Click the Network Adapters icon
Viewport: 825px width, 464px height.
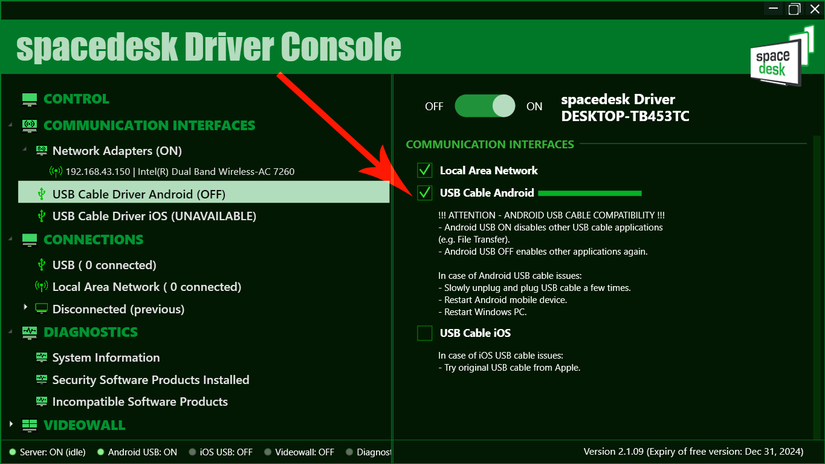coord(41,151)
